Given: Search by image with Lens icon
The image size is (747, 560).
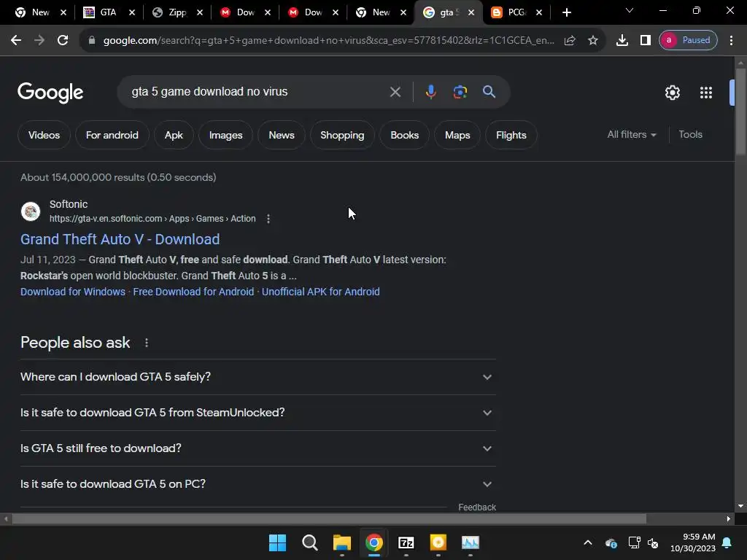Looking at the screenshot, I should [x=460, y=92].
